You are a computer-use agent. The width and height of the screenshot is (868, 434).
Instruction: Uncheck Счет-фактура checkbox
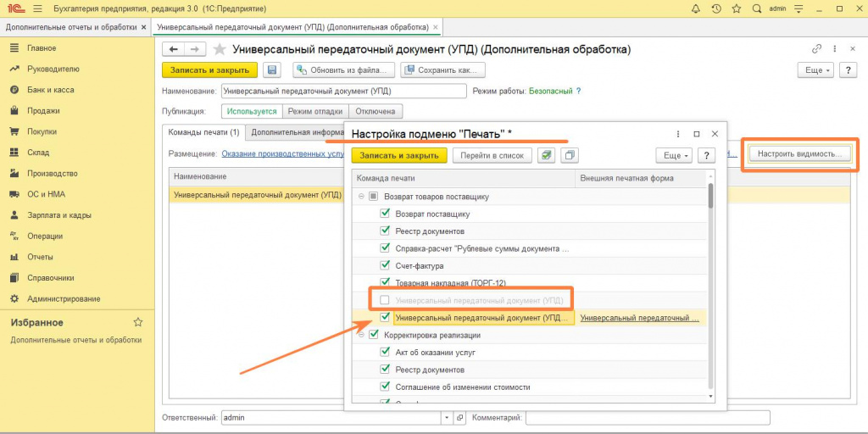pos(386,265)
